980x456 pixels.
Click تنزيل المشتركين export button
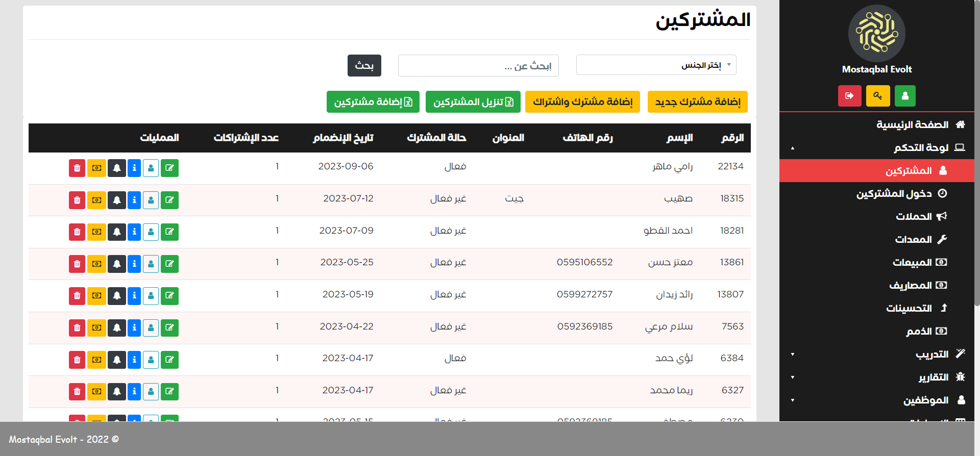coord(473,102)
